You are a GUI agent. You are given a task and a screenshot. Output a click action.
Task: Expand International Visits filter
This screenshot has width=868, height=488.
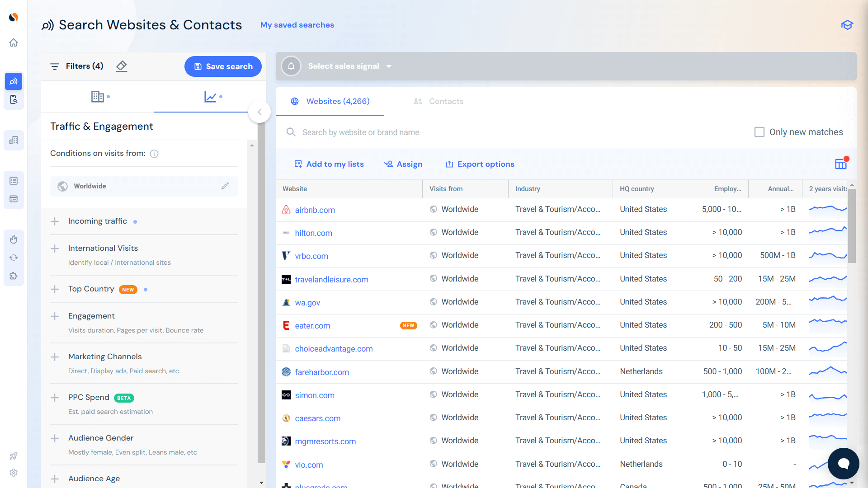tap(55, 249)
